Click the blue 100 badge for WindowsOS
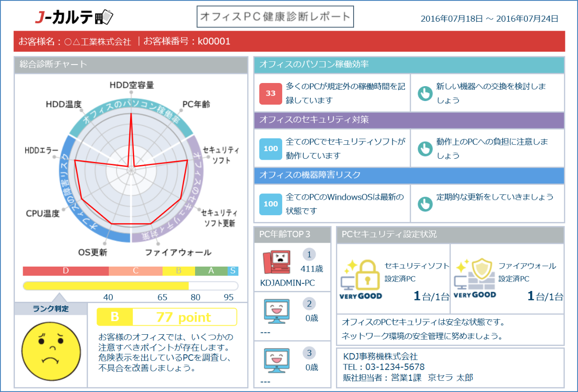Image resolution: width=578 pixels, height=392 pixels. coord(270,203)
